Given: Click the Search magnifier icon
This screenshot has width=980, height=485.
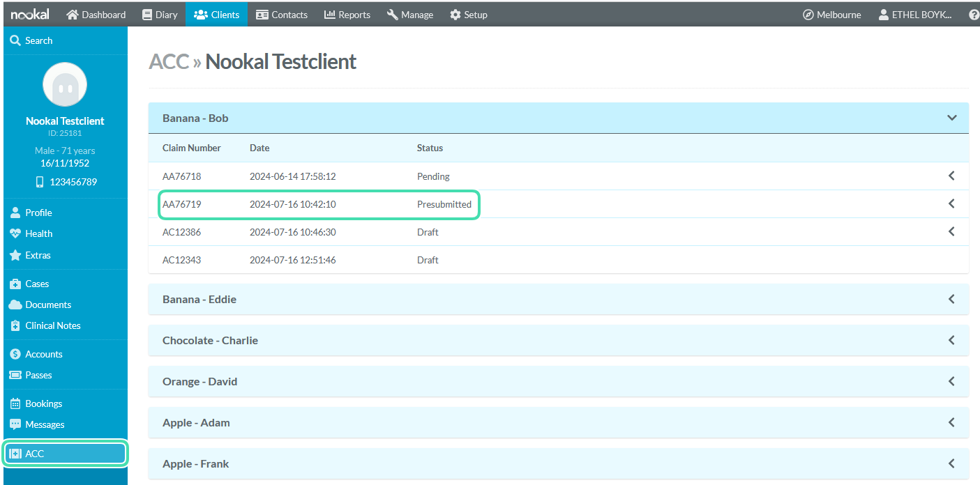Looking at the screenshot, I should (15, 40).
